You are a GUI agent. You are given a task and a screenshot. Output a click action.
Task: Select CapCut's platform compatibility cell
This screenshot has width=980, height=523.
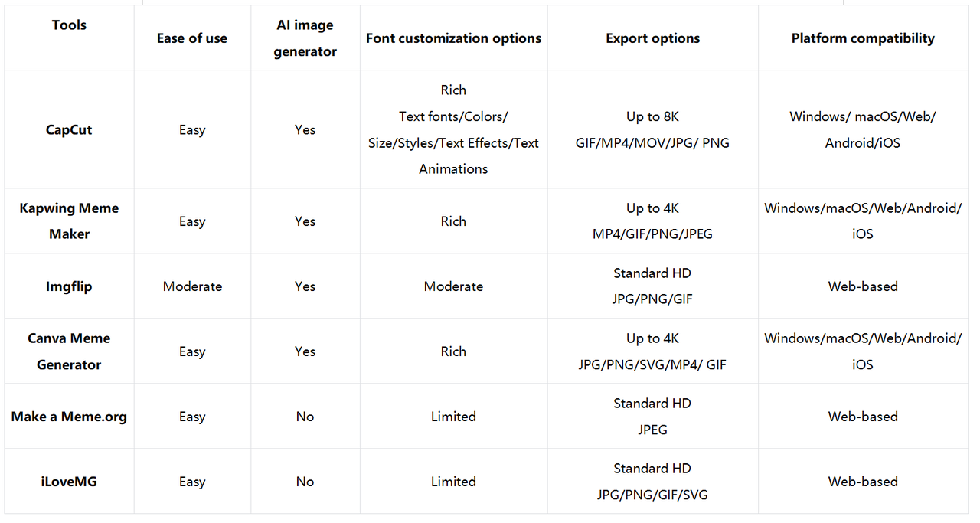point(863,129)
